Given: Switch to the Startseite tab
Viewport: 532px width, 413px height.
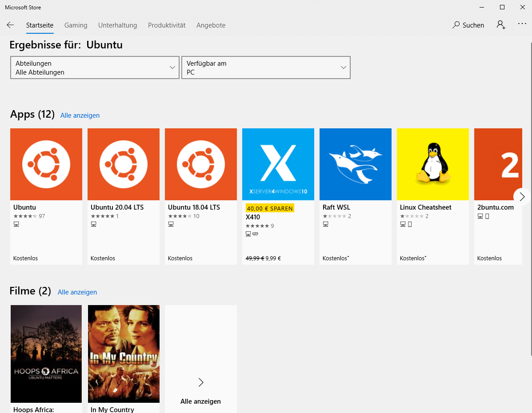Looking at the screenshot, I should click(40, 25).
